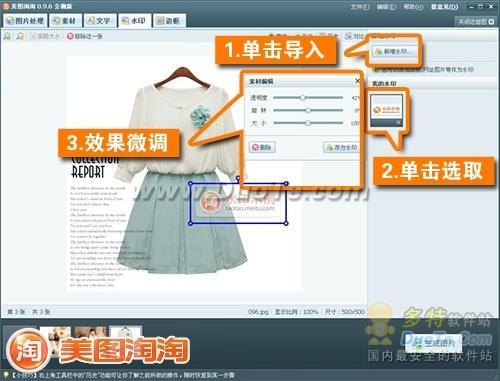Select the second photo thumbnail in filmstrip
This screenshot has width=500, height=381.
coord(91,333)
